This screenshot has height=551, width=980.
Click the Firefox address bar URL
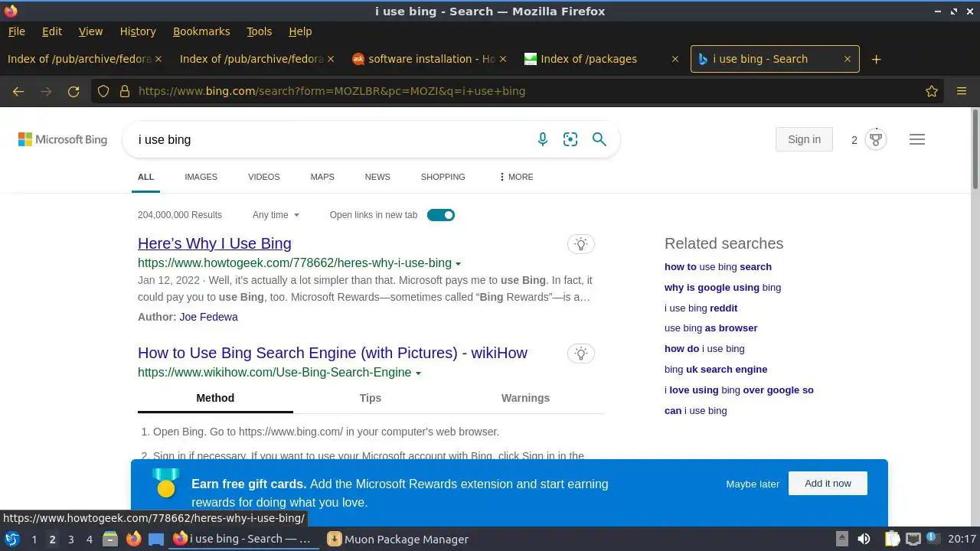(x=332, y=91)
